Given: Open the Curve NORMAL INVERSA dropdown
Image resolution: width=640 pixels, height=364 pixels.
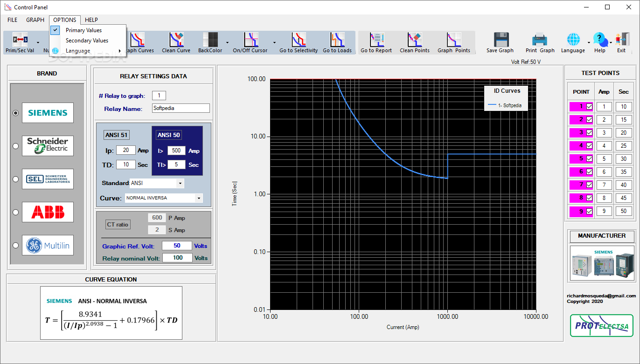Looking at the screenshot, I should (x=199, y=198).
